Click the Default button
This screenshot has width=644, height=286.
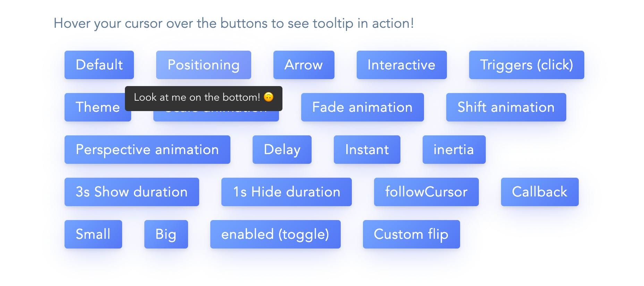tap(99, 65)
